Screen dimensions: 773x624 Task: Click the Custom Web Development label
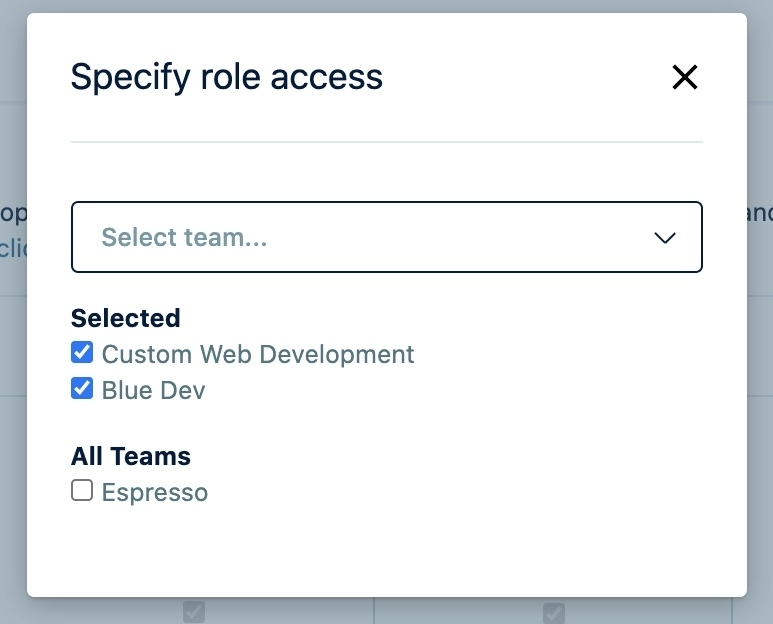[258, 354]
